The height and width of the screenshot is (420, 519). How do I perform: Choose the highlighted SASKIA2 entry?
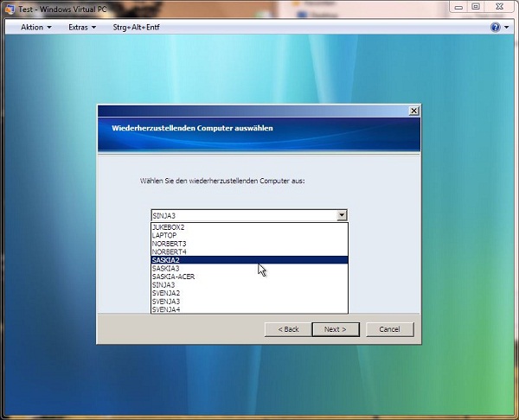[166, 260]
